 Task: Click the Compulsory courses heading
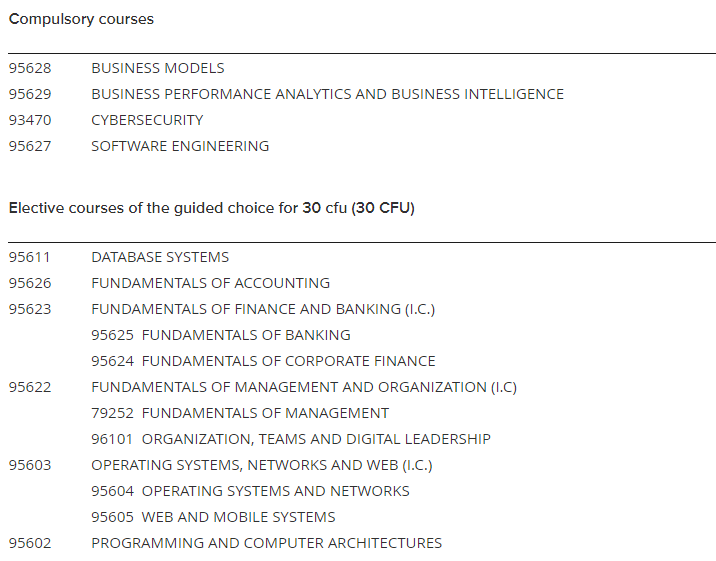click(x=81, y=19)
